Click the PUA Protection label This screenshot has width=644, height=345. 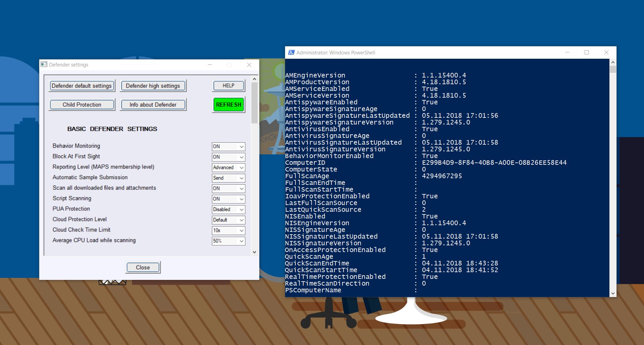tap(71, 209)
